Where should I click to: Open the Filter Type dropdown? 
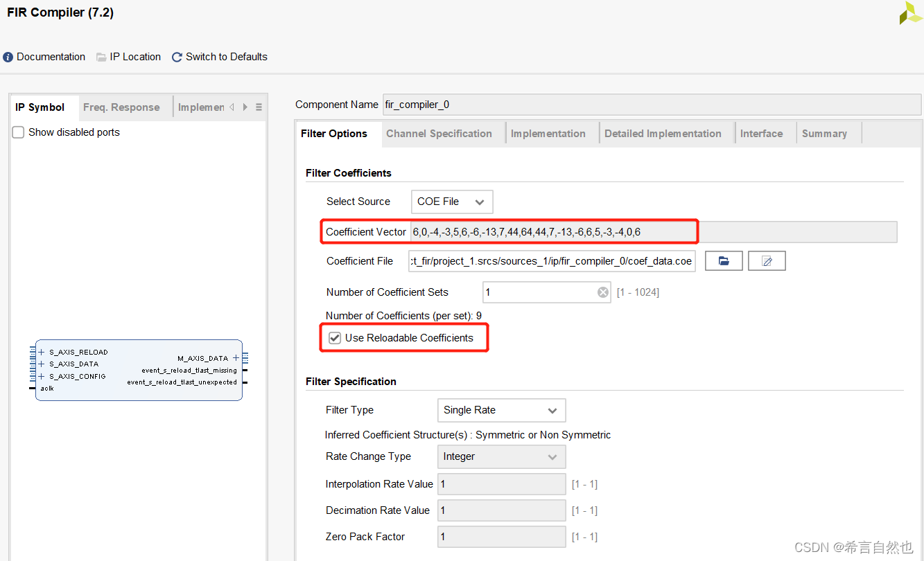click(x=501, y=410)
